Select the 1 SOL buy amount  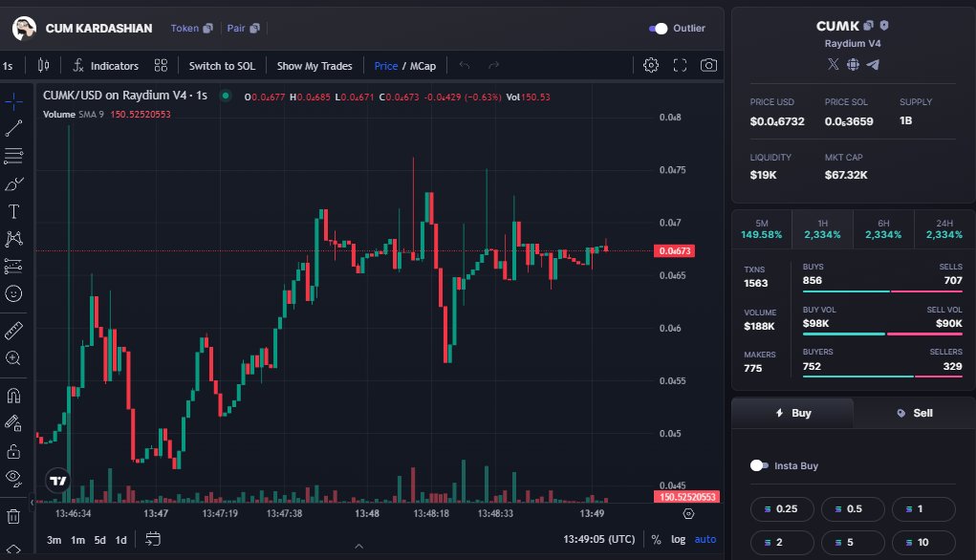coord(923,509)
